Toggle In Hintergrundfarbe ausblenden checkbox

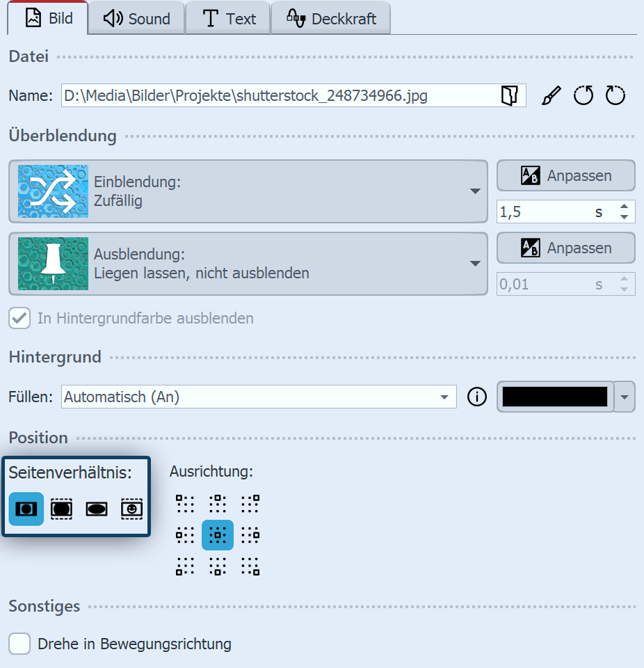coord(19,319)
